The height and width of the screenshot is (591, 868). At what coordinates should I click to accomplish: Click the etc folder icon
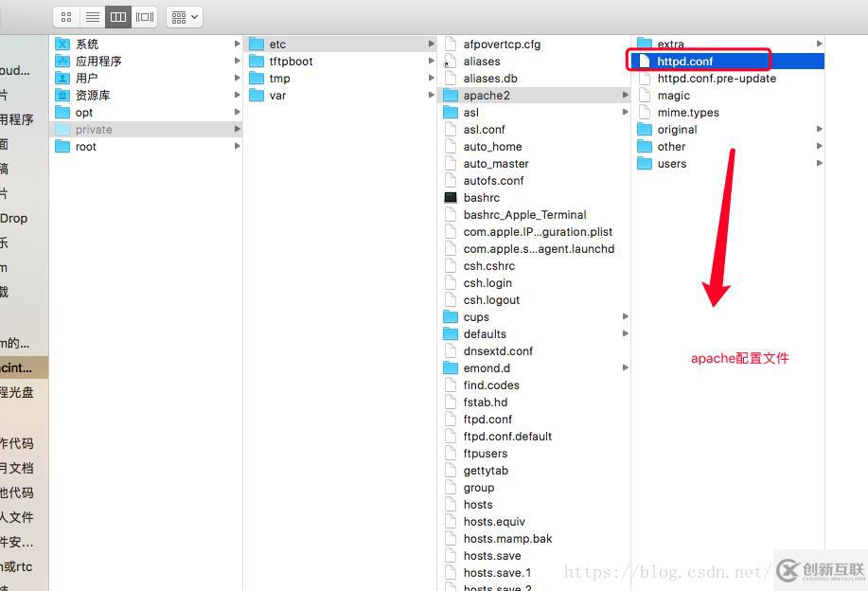click(257, 44)
